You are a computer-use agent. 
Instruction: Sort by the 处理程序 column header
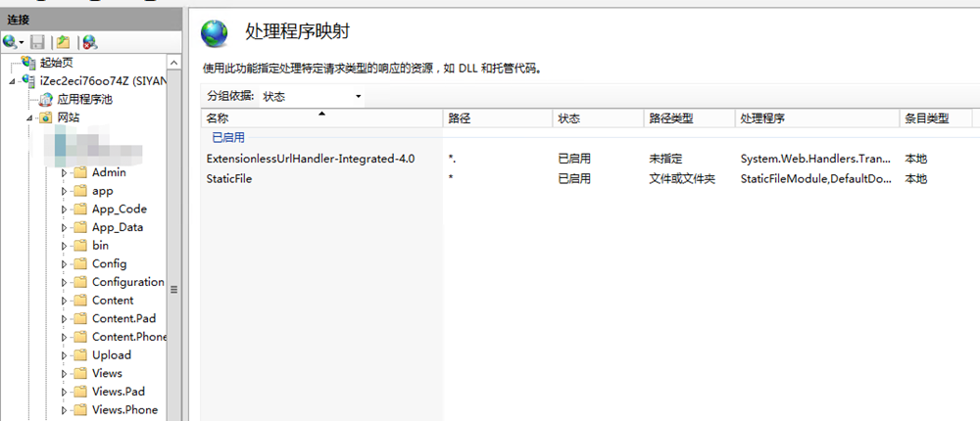817,118
